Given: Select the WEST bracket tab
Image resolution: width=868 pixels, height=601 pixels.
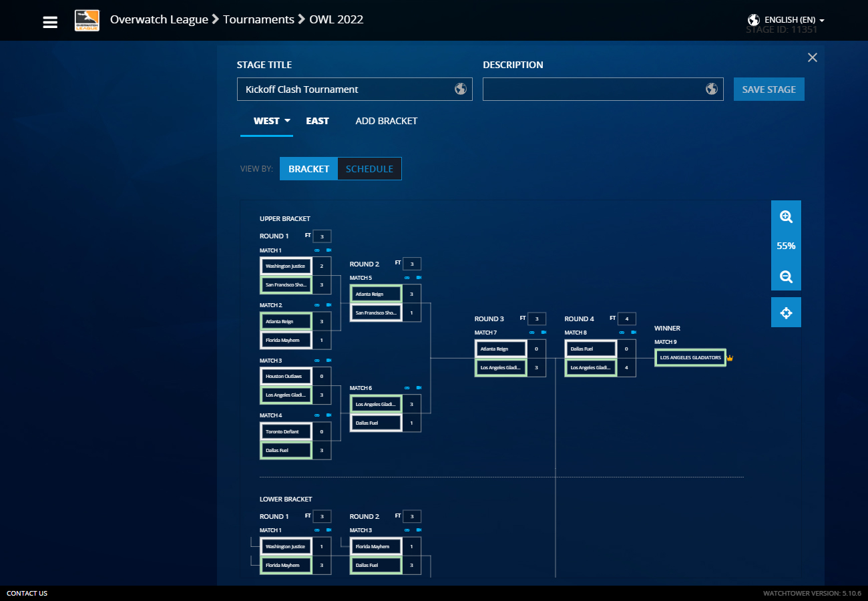Looking at the screenshot, I should pyautogui.click(x=266, y=121).
